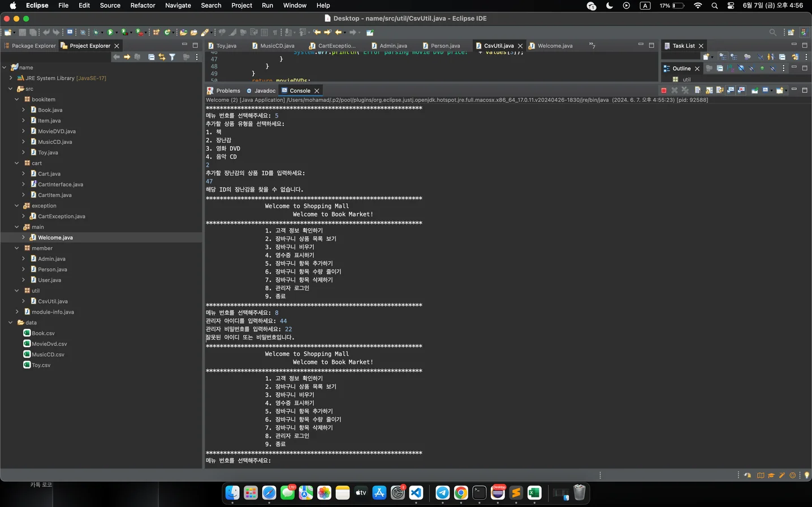
Task: Toggle Link with Editor in Project Explorer
Action: coord(162,57)
